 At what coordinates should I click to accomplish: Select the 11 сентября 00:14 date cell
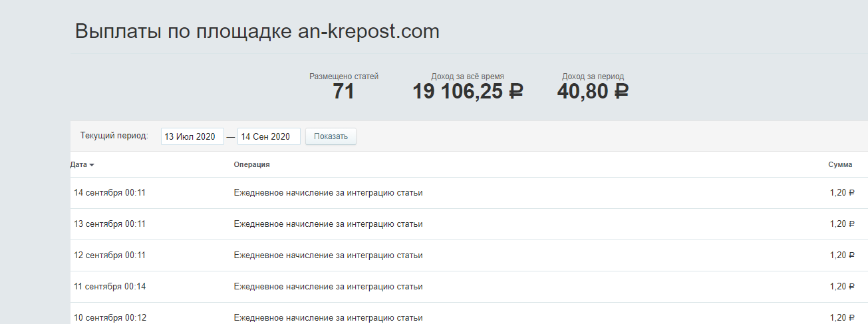point(110,287)
